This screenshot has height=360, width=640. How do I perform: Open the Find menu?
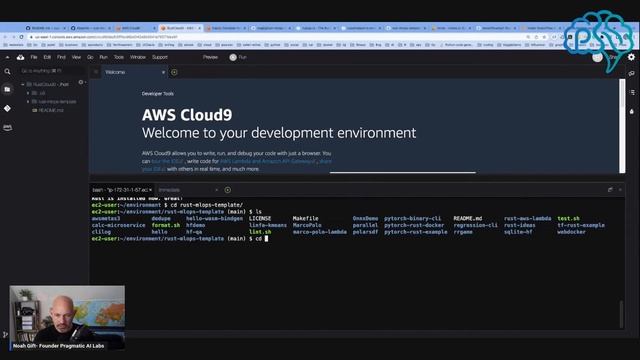[x=61, y=58]
